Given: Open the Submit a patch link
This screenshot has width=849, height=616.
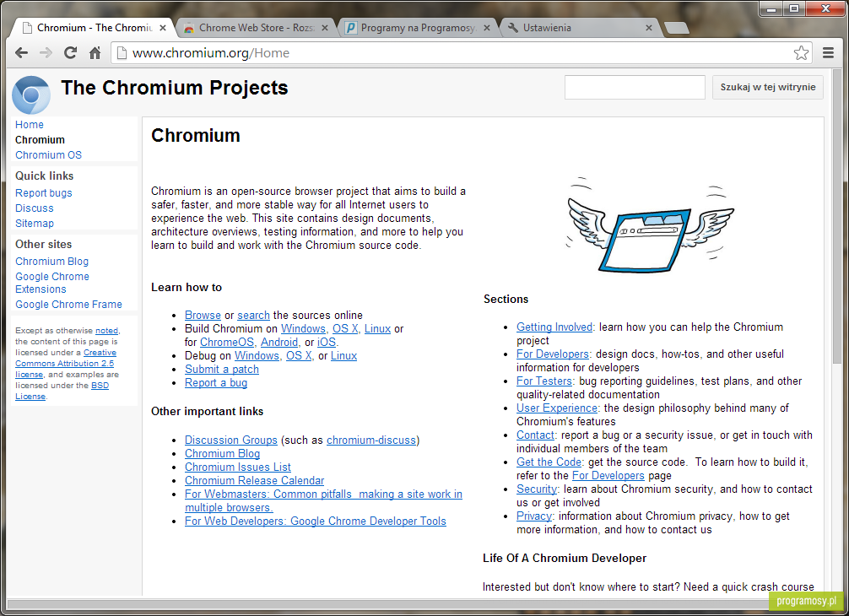Looking at the screenshot, I should (221, 369).
